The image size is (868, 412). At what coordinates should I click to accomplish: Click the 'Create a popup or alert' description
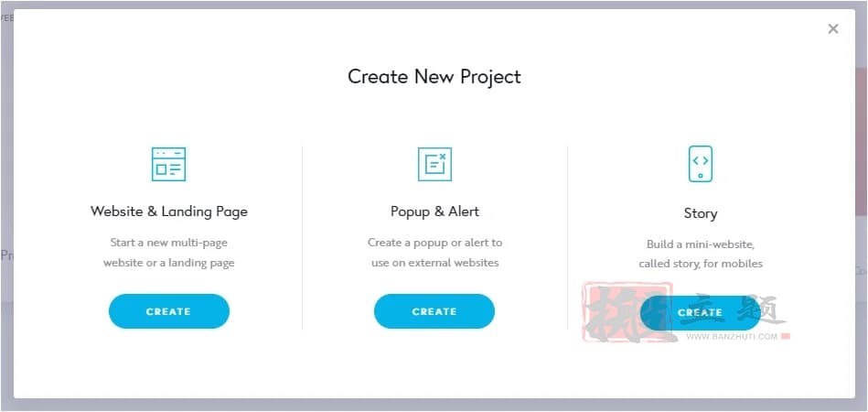coord(434,253)
